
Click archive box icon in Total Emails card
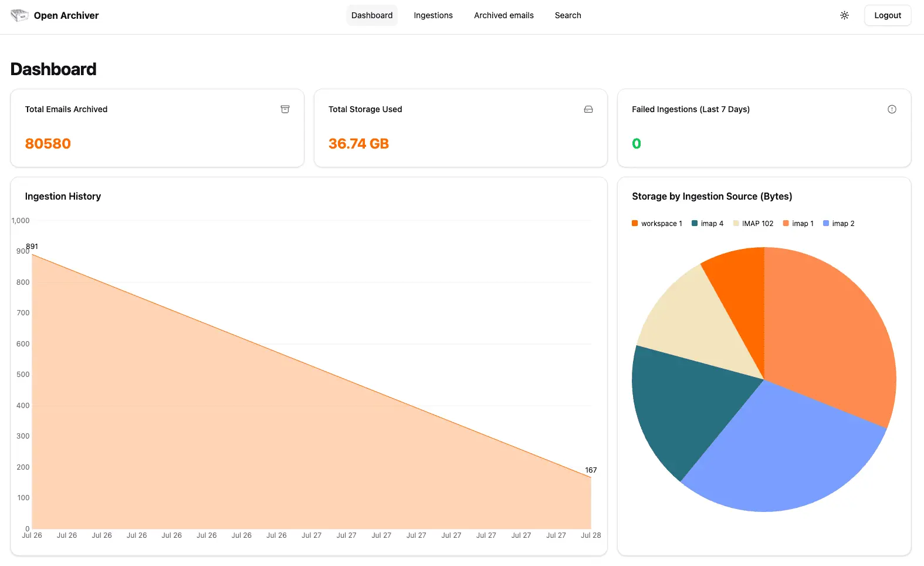pyautogui.click(x=285, y=109)
